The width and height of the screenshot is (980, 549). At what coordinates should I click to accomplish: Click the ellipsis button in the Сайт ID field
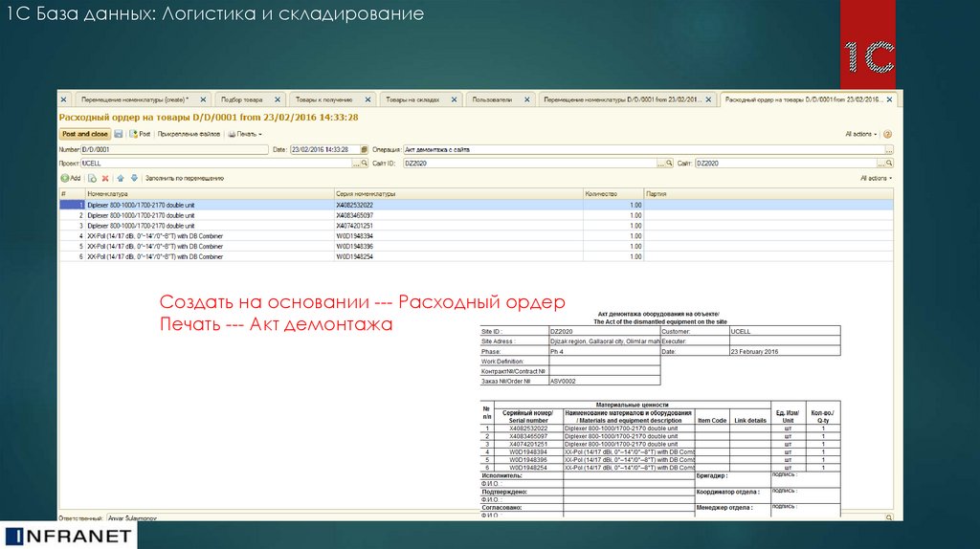coord(660,163)
